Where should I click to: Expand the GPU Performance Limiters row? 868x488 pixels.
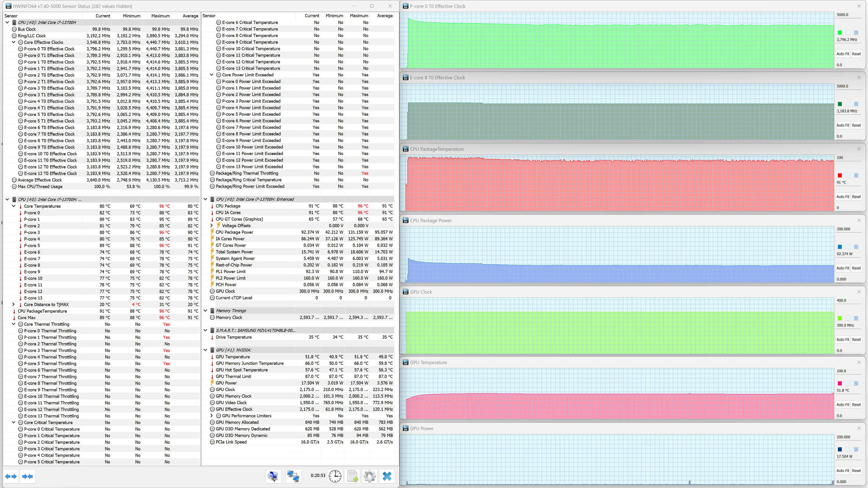click(x=212, y=416)
